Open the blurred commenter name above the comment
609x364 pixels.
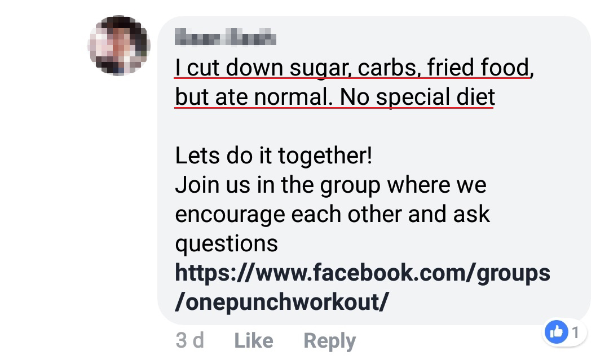point(226,38)
